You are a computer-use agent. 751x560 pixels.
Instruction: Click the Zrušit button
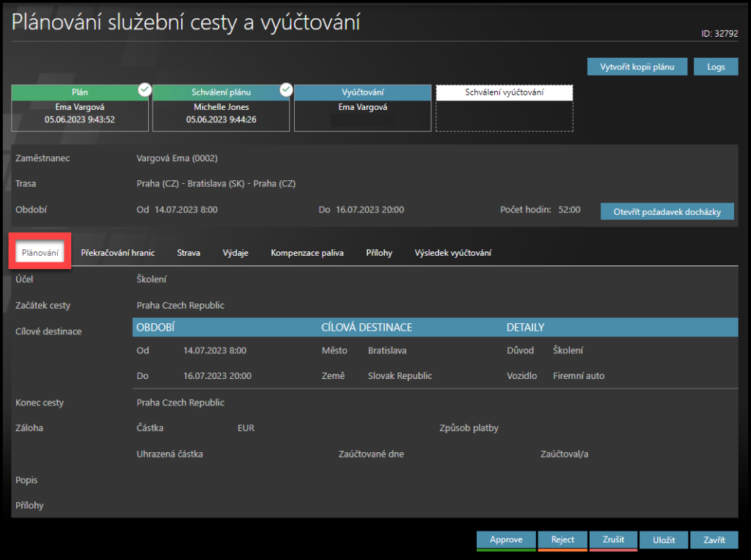point(613,539)
